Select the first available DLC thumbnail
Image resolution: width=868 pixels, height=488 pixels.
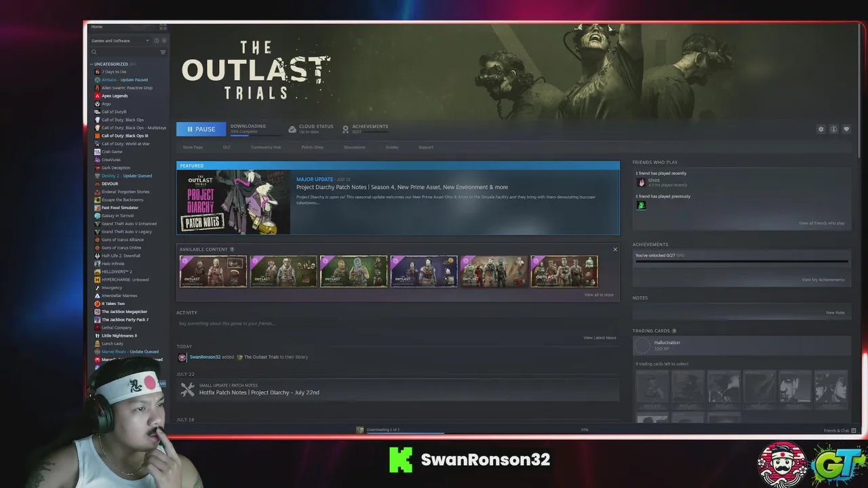pyautogui.click(x=213, y=271)
